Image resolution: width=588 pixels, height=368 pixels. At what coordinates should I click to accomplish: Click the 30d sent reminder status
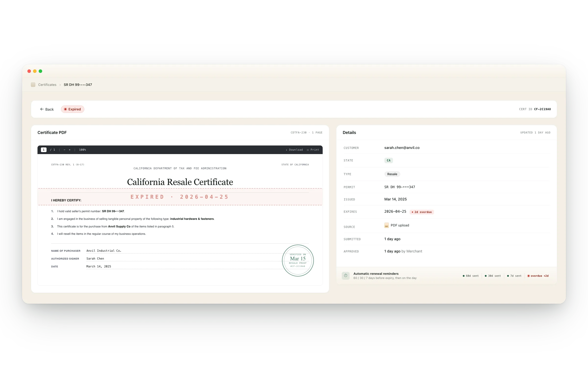coord(493,276)
